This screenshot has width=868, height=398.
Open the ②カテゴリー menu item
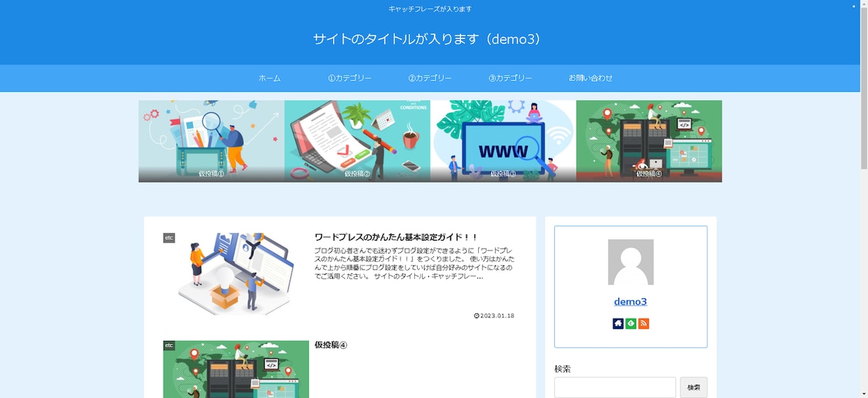pyautogui.click(x=430, y=78)
